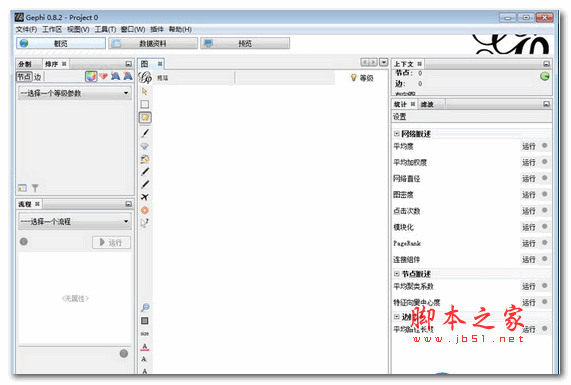
Task: Select the drag hand tool
Action: point(145,118)
